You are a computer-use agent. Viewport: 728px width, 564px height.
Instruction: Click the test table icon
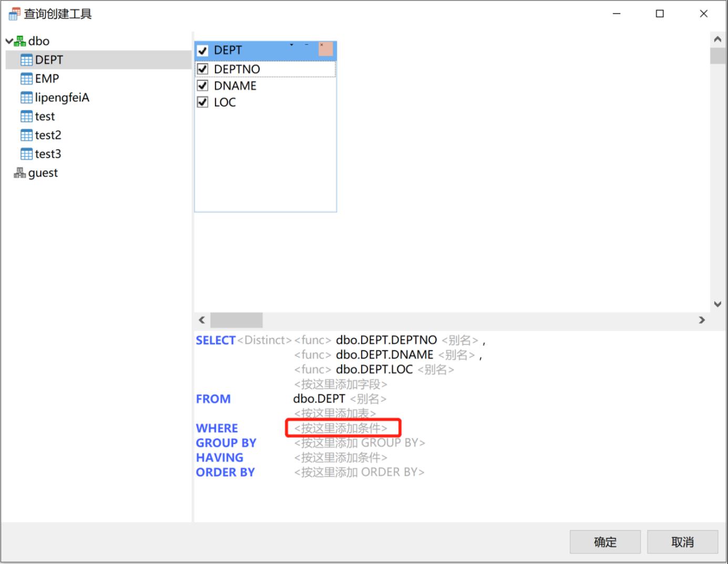tap(26, 116)
